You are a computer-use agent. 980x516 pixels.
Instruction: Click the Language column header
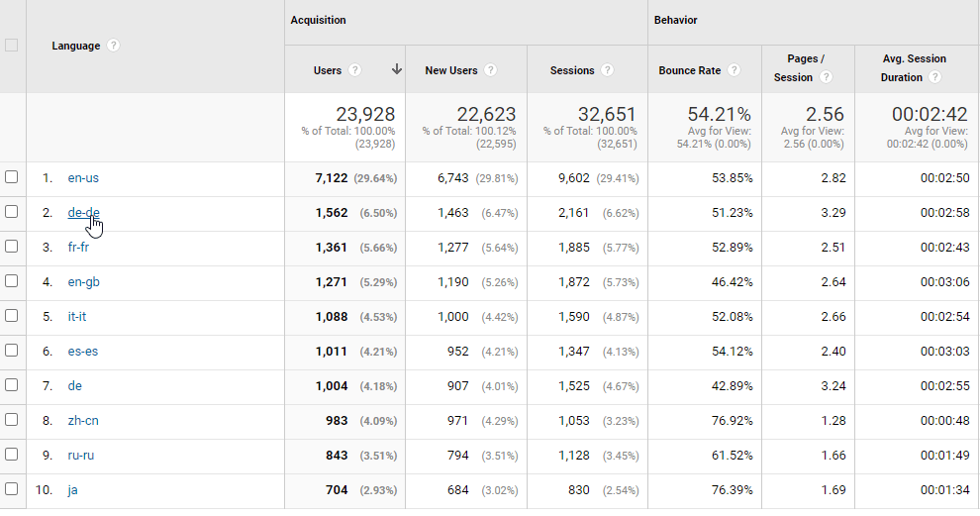click(75, 46)
